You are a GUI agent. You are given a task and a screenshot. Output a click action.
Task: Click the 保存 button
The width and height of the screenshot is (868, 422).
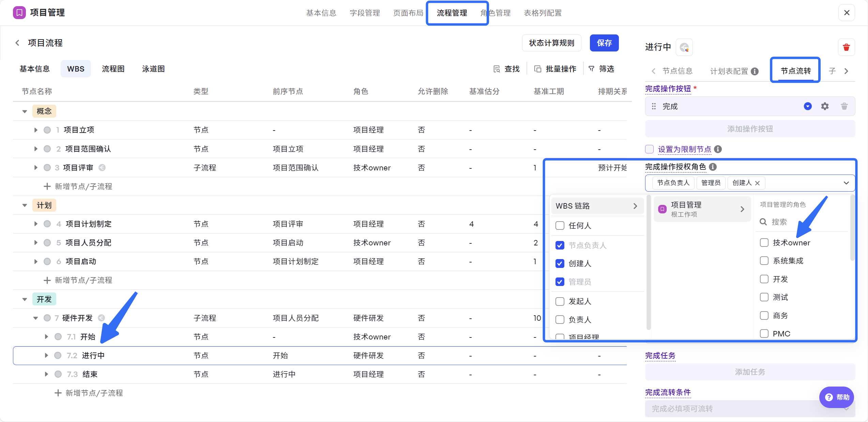[604, 43]
